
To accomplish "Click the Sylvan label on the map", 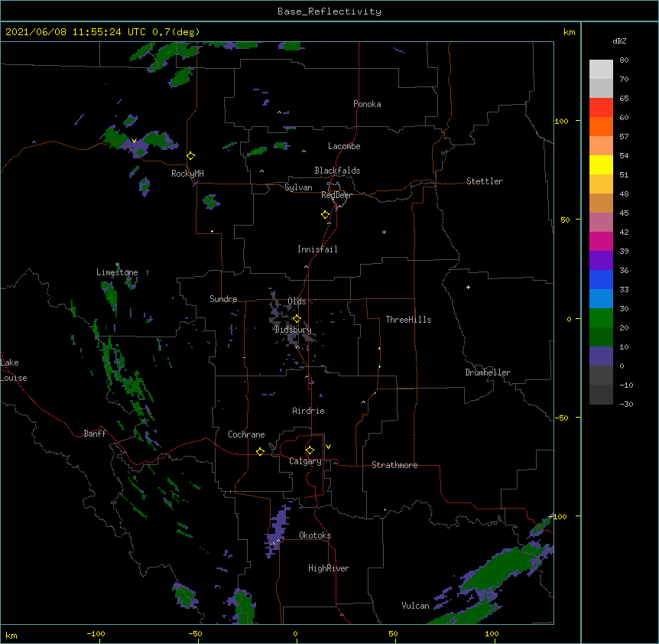I will 298,187.
